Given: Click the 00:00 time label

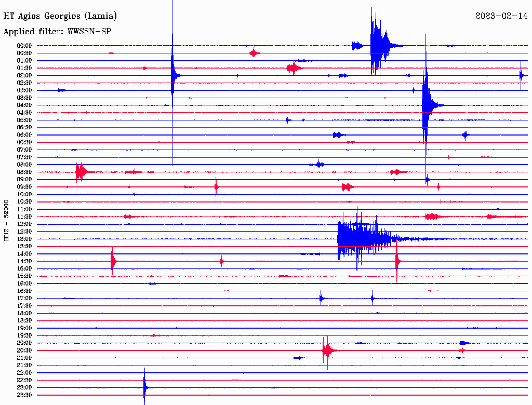Looking at the screenshot, I should point(24,46).
